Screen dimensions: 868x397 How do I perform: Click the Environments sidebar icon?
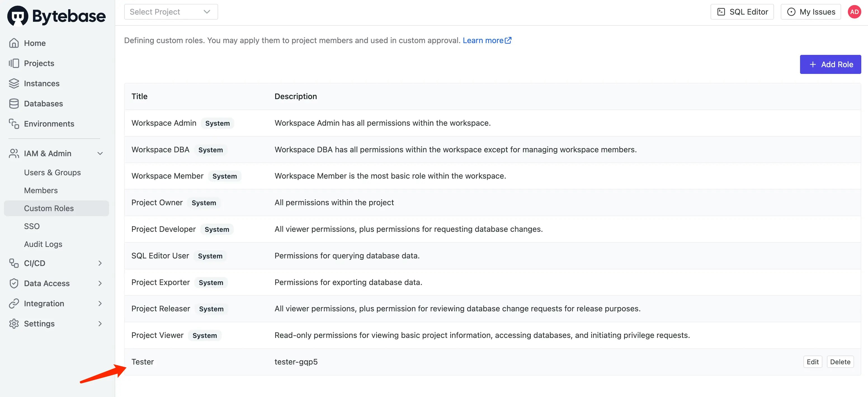click(x=14, y=124)
